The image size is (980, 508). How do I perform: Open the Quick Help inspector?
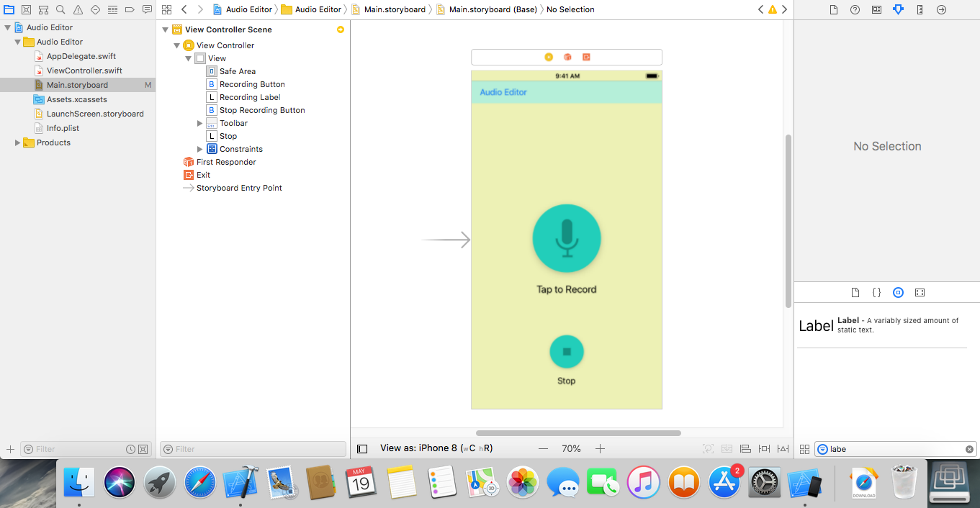coord(855,9)
